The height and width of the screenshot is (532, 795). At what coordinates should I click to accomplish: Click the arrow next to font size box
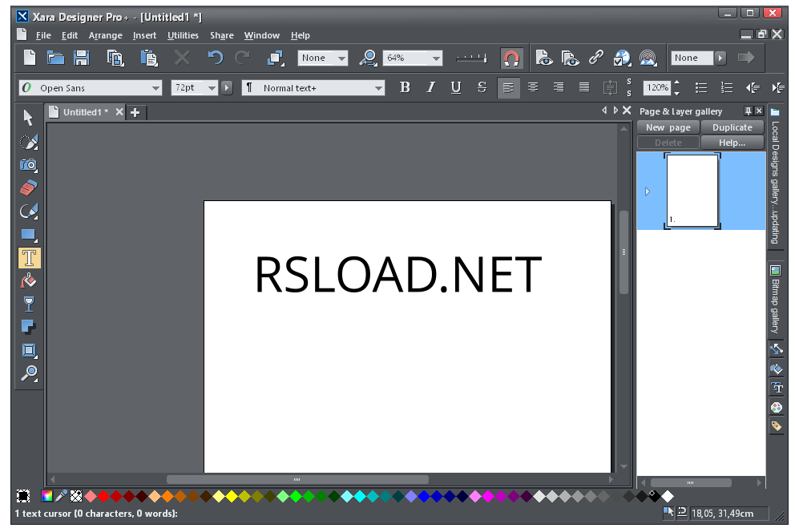[227, 87]
